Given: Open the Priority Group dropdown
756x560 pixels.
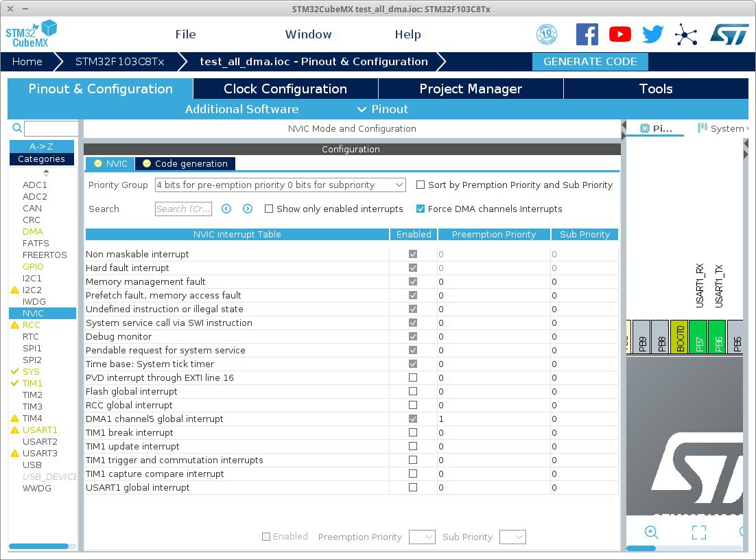Looking at the screenshot, I should click(280, 185).
